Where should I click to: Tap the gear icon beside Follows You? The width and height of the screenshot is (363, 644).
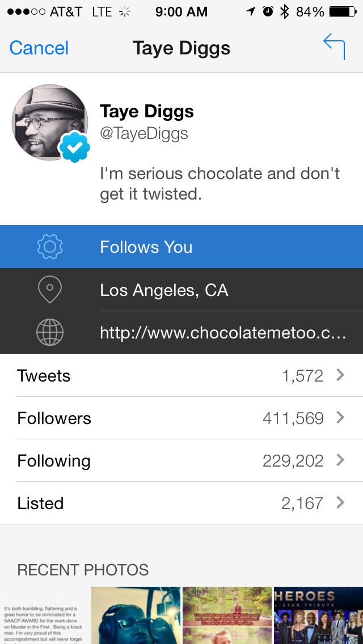click(x=49, y=247)
